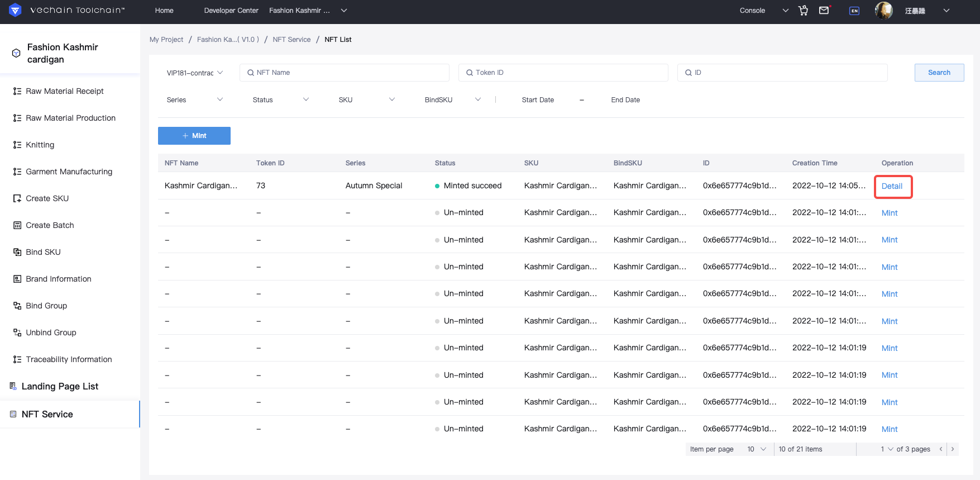
Task: Change items per page dropdown
Action: coord(757,449)
